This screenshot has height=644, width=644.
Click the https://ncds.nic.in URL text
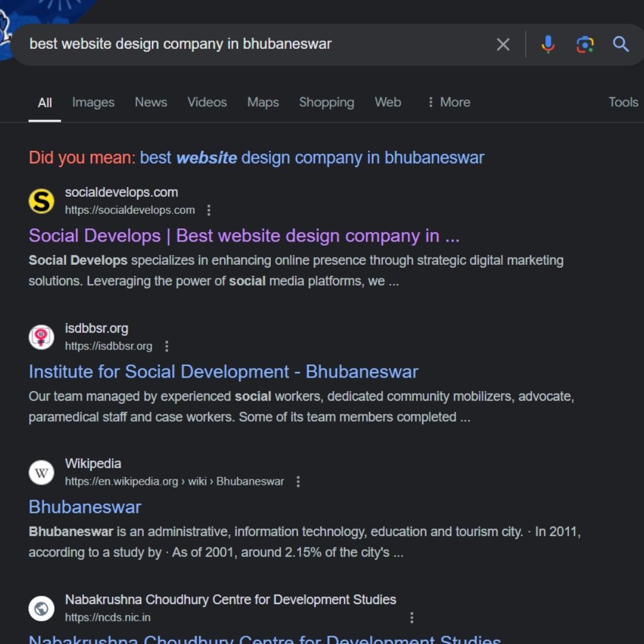(107, 617)
